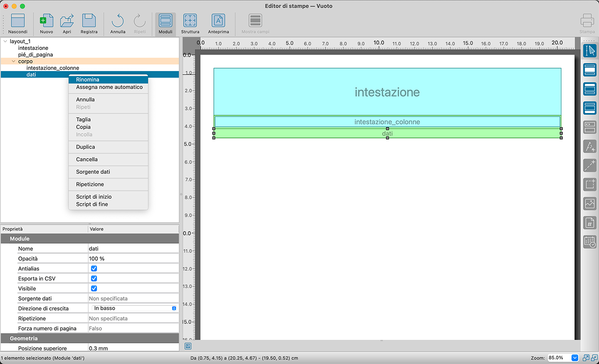Select the text tool in right sidebar

coord(590,146)
